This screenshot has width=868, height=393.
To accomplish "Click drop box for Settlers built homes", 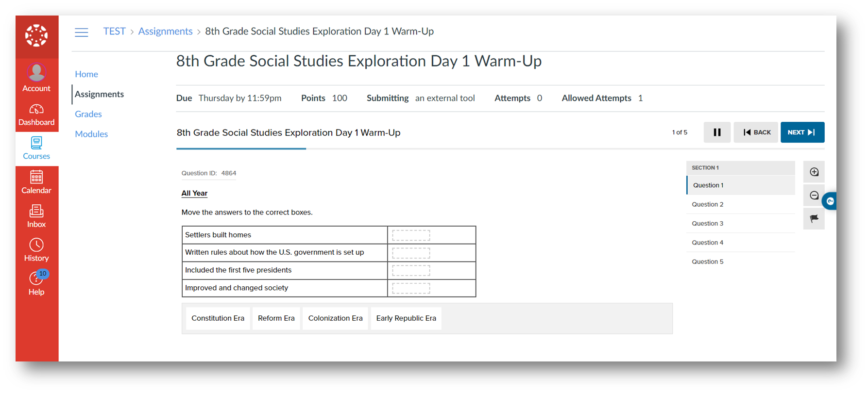I will click(x=411, y=235).
